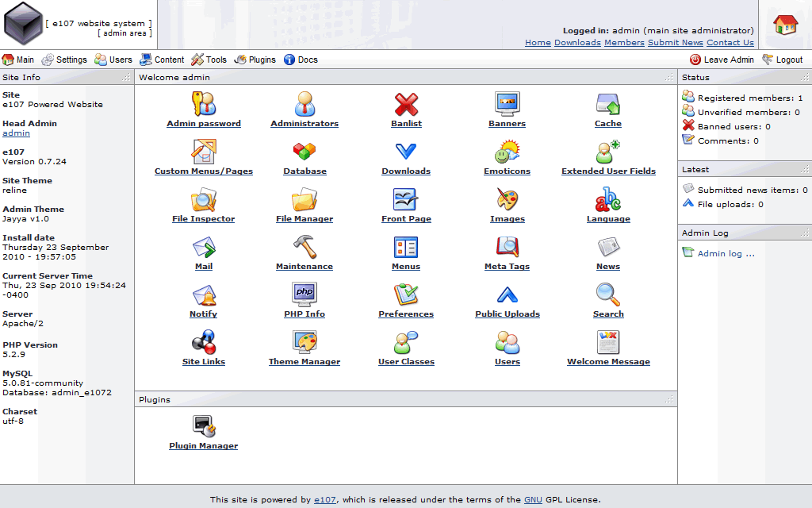This screenshot has height=508, width=812.
Task: Select the Maintenance hammer icon
Action: point(304,247)
